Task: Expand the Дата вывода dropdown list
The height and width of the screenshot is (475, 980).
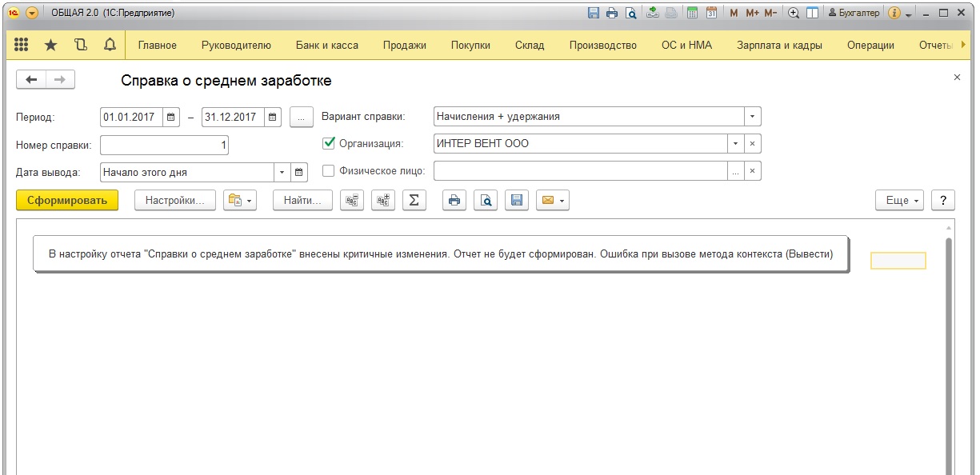Action: [x=282, y=172]
